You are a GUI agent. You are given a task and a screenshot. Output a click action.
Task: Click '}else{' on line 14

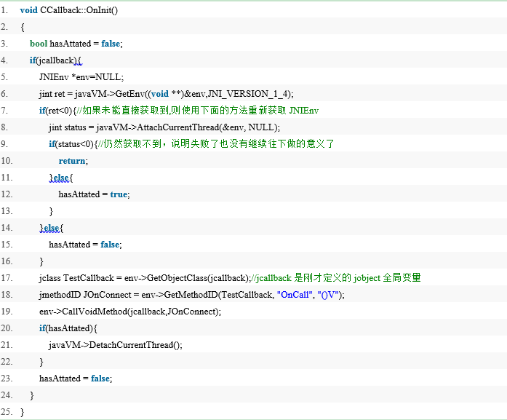(x=52, y=228)
